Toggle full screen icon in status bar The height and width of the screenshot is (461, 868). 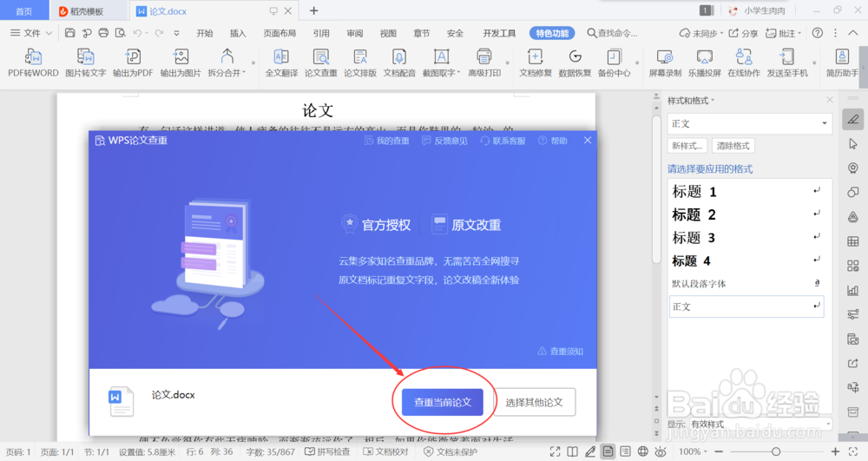[x=555, y=451]
